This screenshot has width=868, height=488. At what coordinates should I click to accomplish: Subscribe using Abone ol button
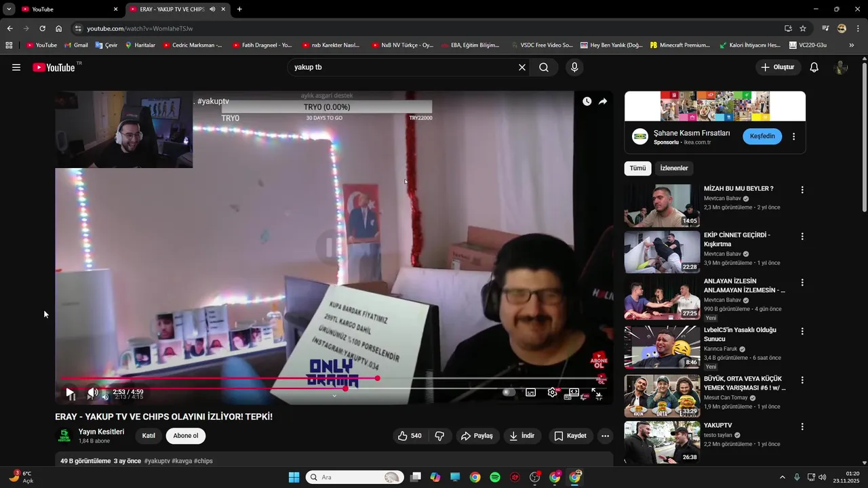coord(186,436)
